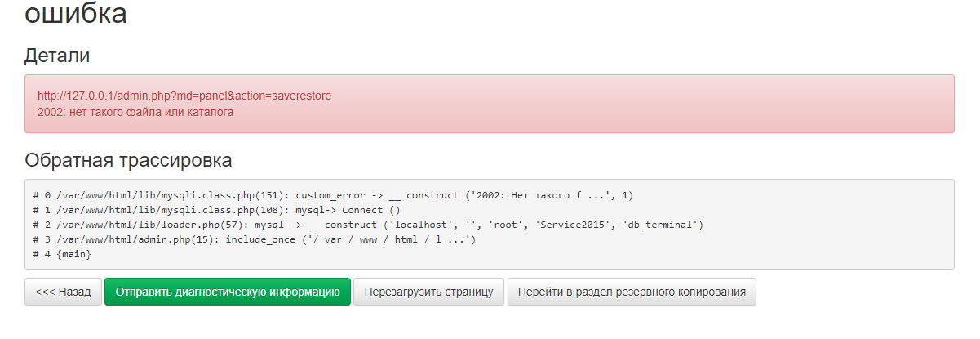The height and width of the screenshot is (339, 980).
Task: Click the admin.php URL in the red alert
Action: (x=184, y=96)
